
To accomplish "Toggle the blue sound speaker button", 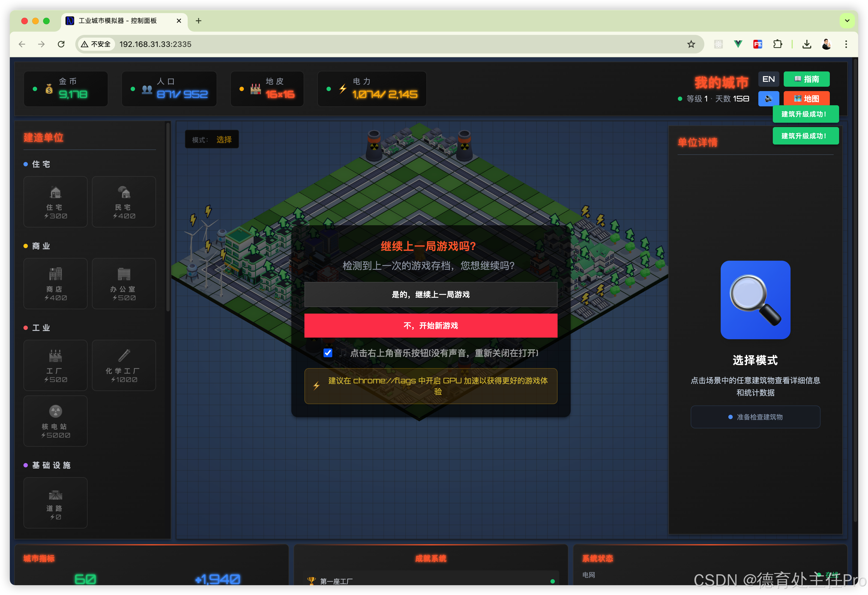I will tap(768, 98).
